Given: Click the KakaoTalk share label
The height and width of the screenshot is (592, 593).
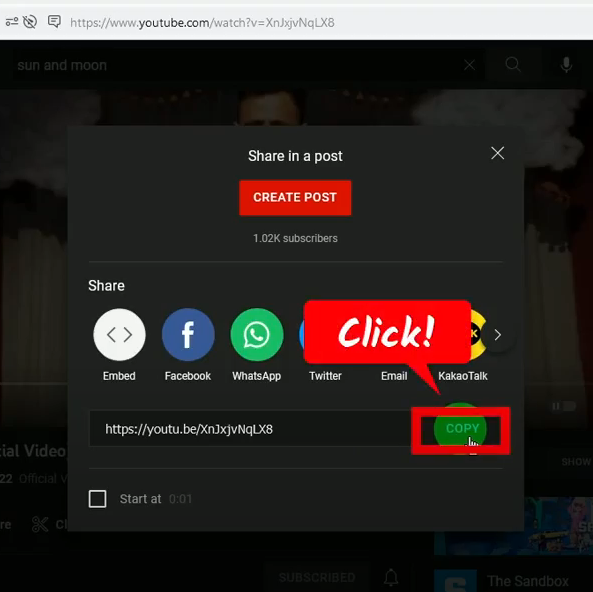Looking at the screenshot, I should [x=463, y=376].
